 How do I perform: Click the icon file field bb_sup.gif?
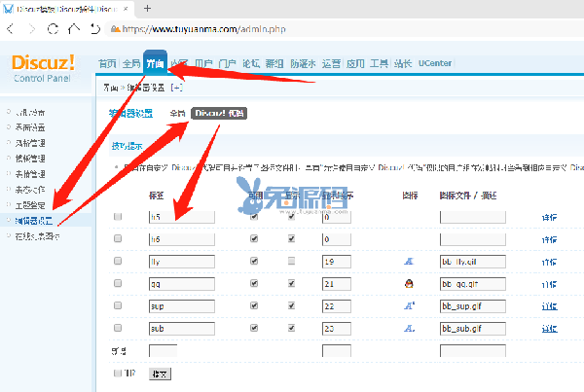coord(473,306)
